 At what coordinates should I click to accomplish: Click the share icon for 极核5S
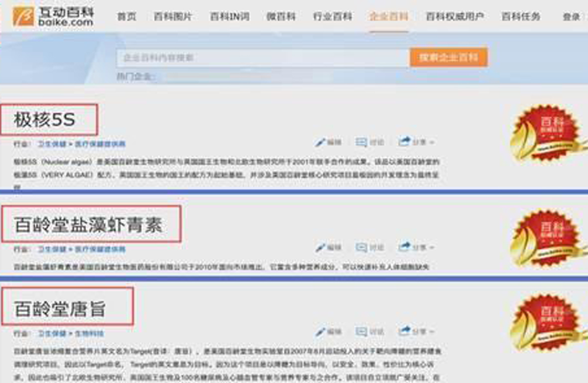pos(404,142)
